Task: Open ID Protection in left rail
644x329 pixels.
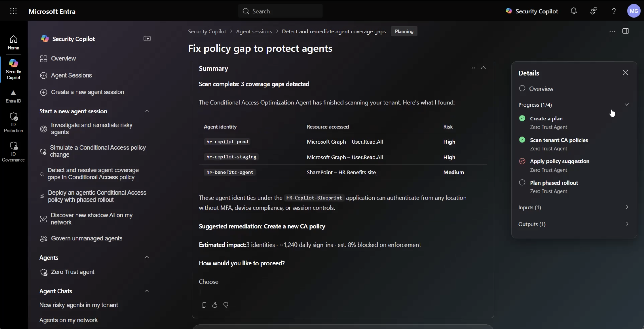Action: click(x=13, y=122)
